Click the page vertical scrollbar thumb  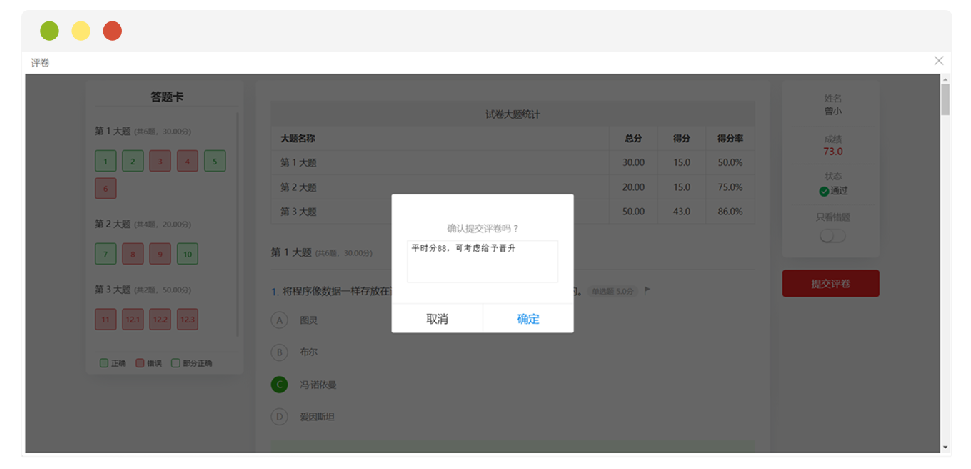click(945, 100)
